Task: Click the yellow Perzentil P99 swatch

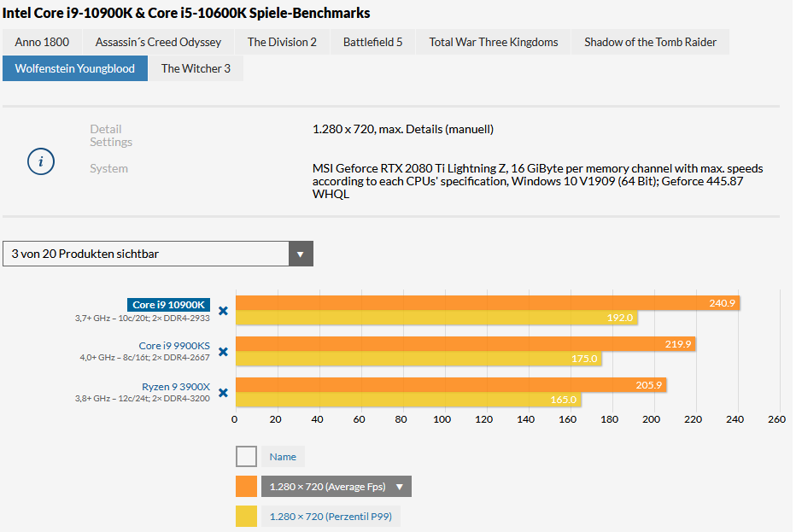Action: pos(246,517)
